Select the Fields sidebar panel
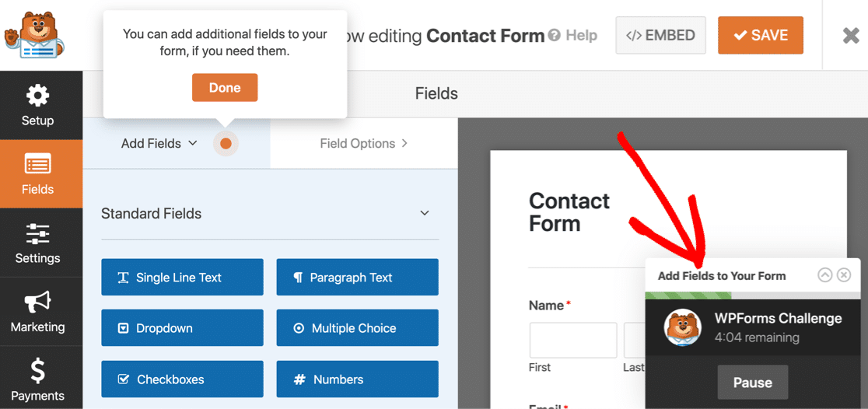The height and width of the screenshot is (409, 868). click(37, 174)
